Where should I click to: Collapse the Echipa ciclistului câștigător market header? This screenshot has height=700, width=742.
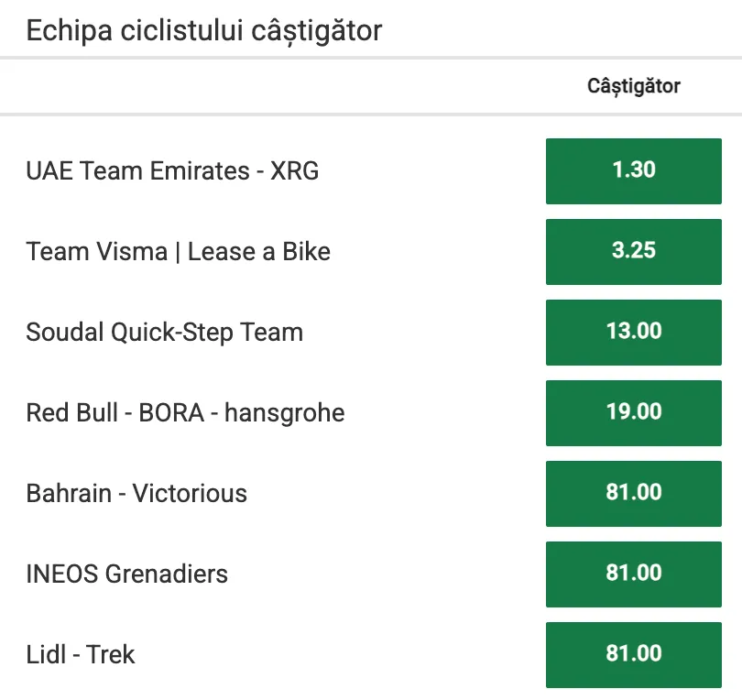point(204,31)
